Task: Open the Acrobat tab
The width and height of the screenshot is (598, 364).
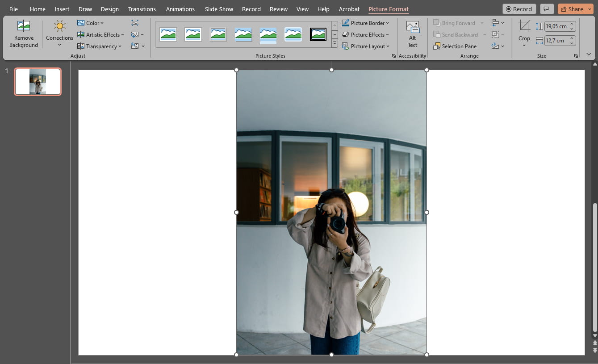Action: pos(349,9)
